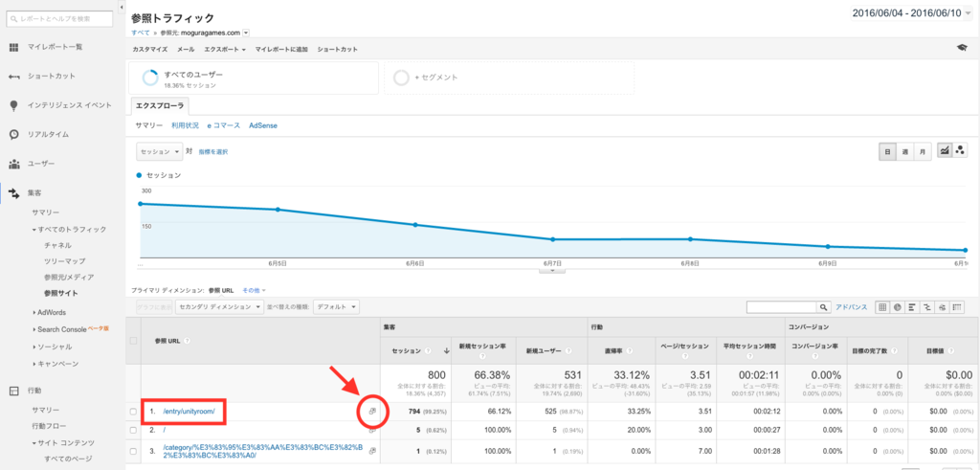Viewport: 980px width, 470px height.
Task: Focus the レポートとヘルプを検索 search field
Action: click(58, 19)
